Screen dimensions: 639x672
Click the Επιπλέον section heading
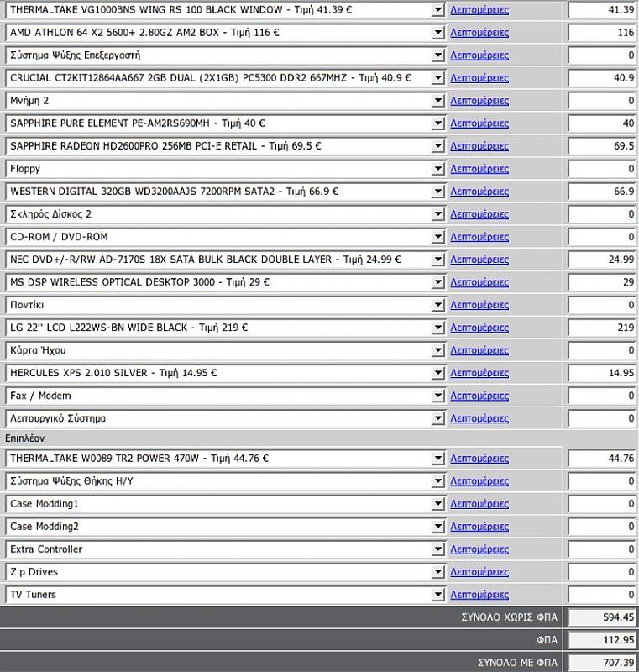[25, 438]
